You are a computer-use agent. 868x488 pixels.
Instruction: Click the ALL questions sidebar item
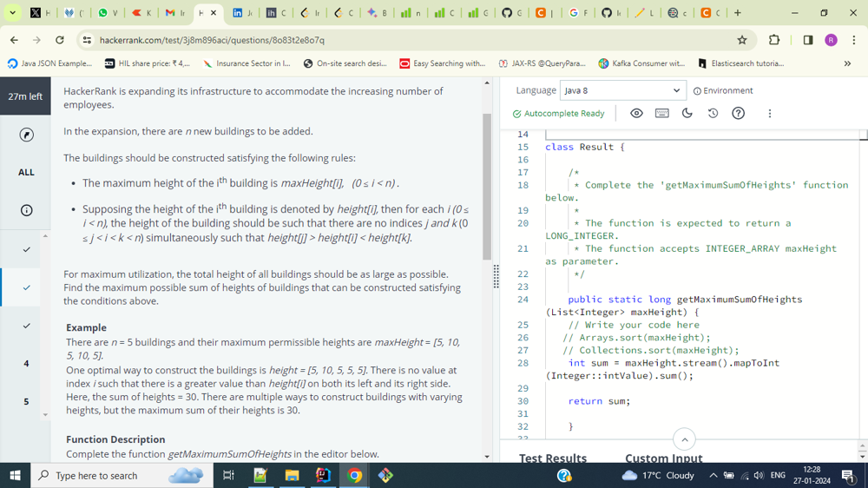coord(26,172)
